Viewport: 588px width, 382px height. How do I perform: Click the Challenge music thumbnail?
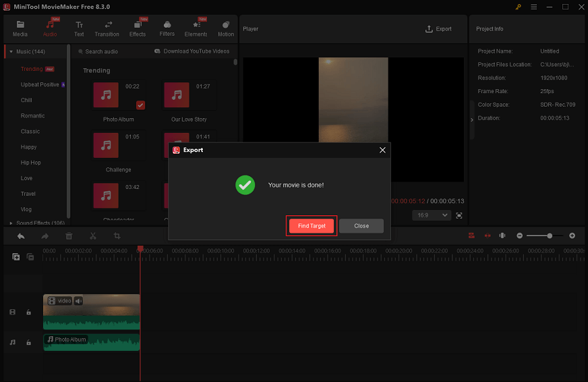click(106, 145)
